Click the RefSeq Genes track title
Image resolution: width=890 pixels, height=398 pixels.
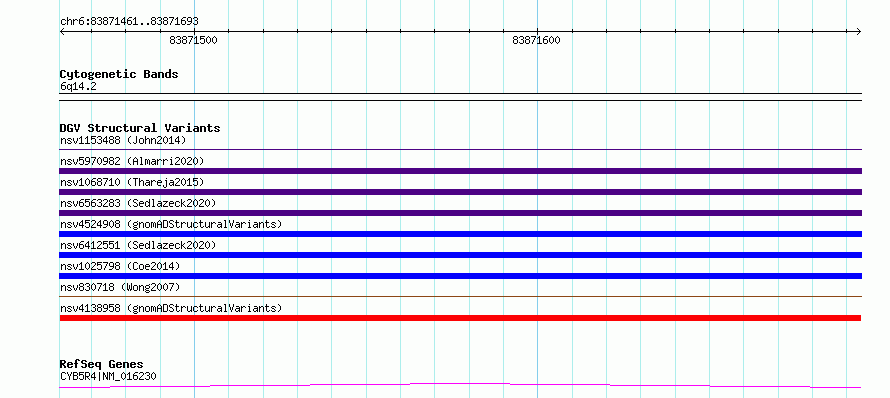tap(102, 365)
